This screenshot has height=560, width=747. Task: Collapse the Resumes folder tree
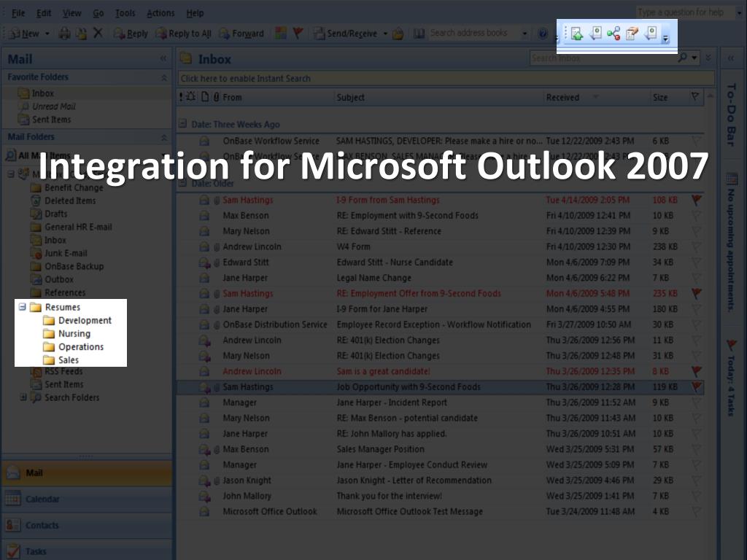click(23, 307)
